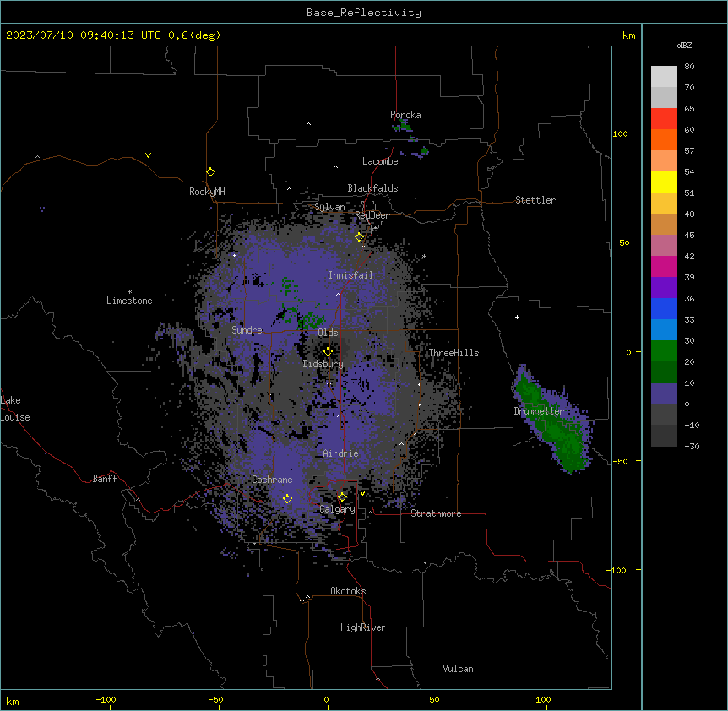
Task: Click the dBZ legend heading
Action: pyautogui.click(x=684, y=45)
